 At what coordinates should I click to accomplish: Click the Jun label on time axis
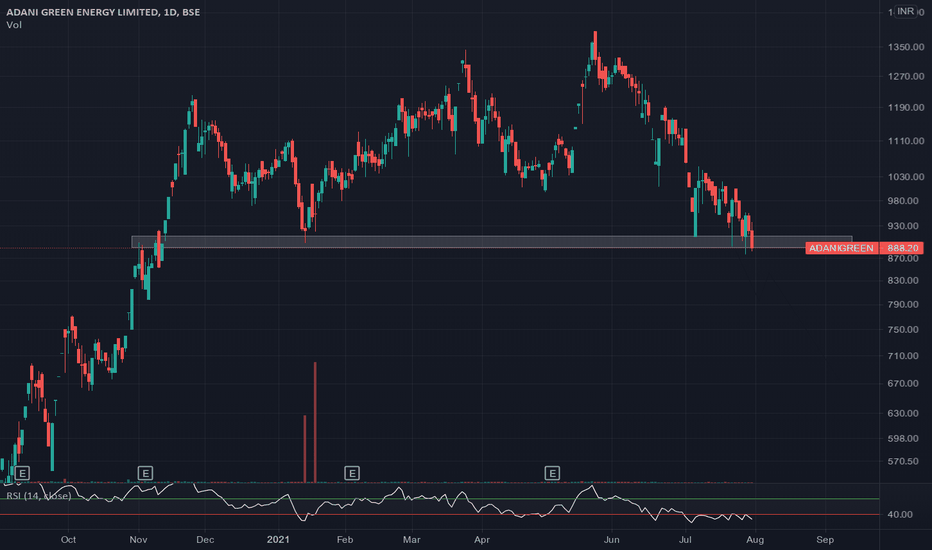pos(612,540)
